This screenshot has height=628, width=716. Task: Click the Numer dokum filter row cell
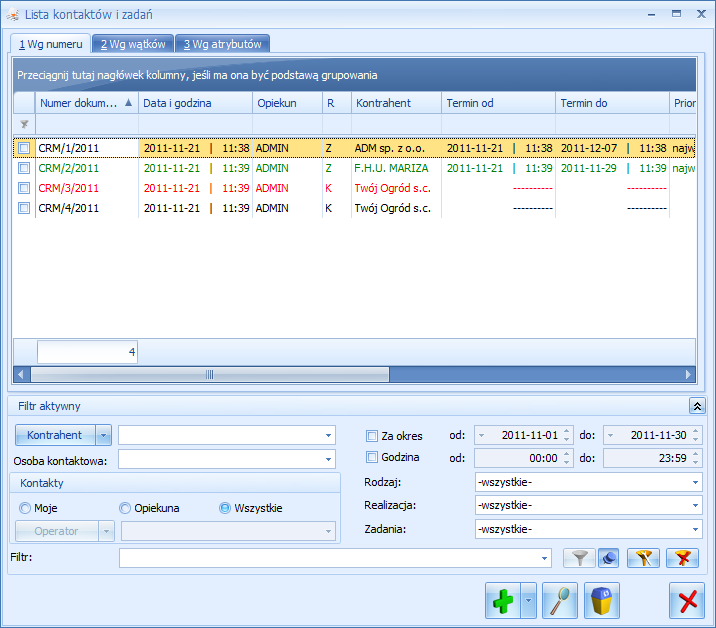click(87, 124)
